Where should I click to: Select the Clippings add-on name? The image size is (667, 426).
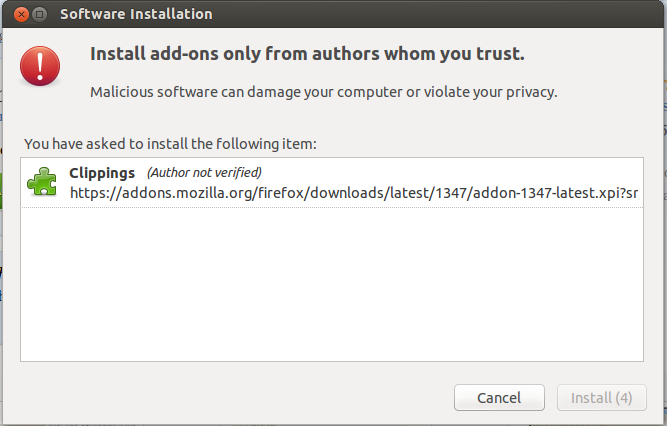102,173
